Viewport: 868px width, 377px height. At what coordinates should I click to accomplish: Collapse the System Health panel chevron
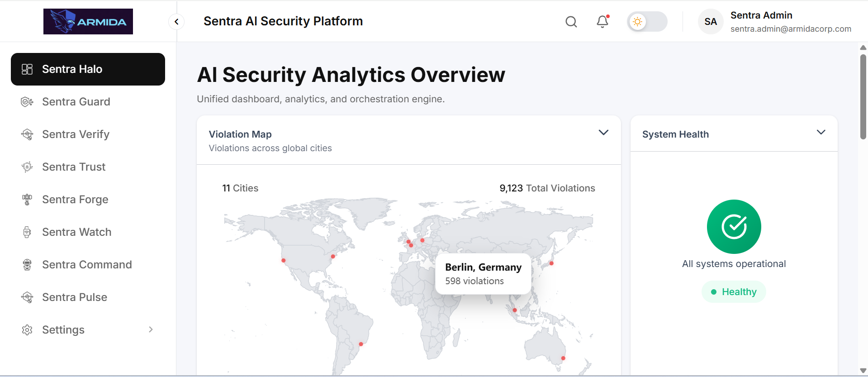pyautogui.click(x=821, y=132)
